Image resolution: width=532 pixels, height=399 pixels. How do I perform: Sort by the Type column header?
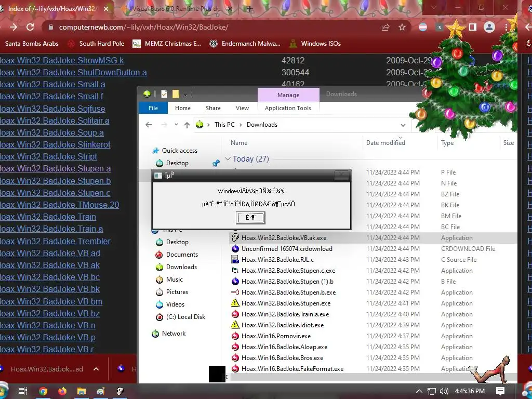[x=447, y=143]
